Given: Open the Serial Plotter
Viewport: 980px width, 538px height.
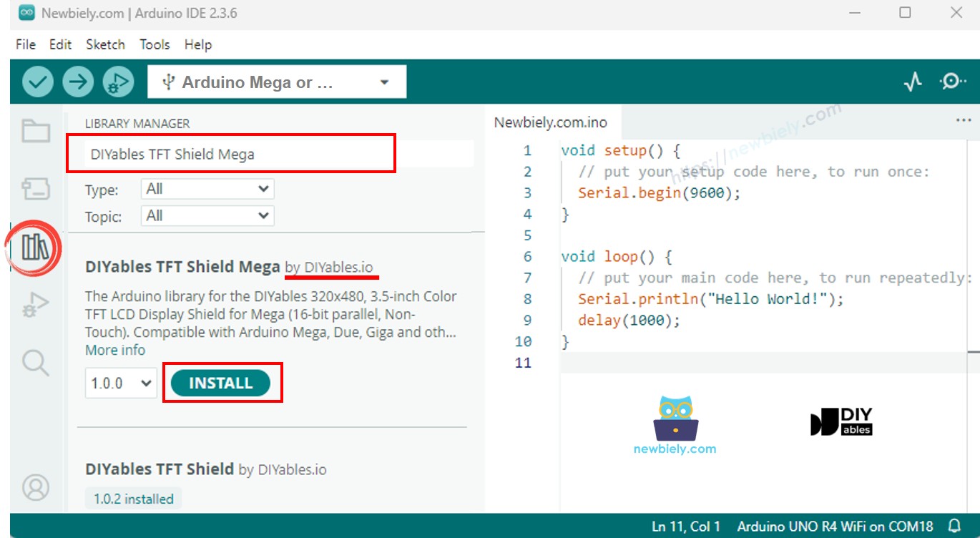Looking at the screenshot, I should tap(913, 82).
